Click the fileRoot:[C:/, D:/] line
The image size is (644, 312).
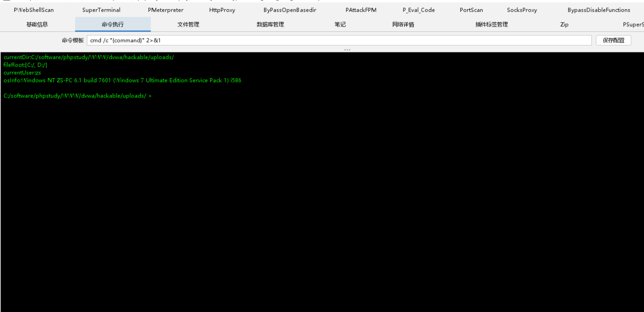[x=25, y=65]
